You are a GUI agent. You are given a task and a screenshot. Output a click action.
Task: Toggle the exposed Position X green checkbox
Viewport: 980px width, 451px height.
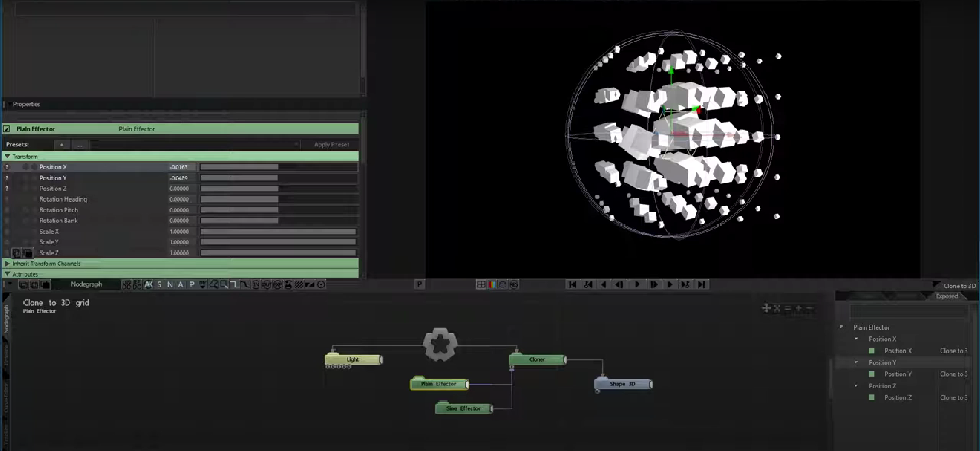coord(871,351)
